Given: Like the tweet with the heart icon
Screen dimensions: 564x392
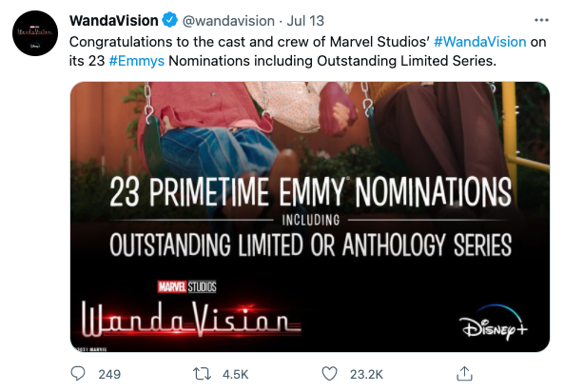Looking at the screenshot, I should tap(329, 374).
